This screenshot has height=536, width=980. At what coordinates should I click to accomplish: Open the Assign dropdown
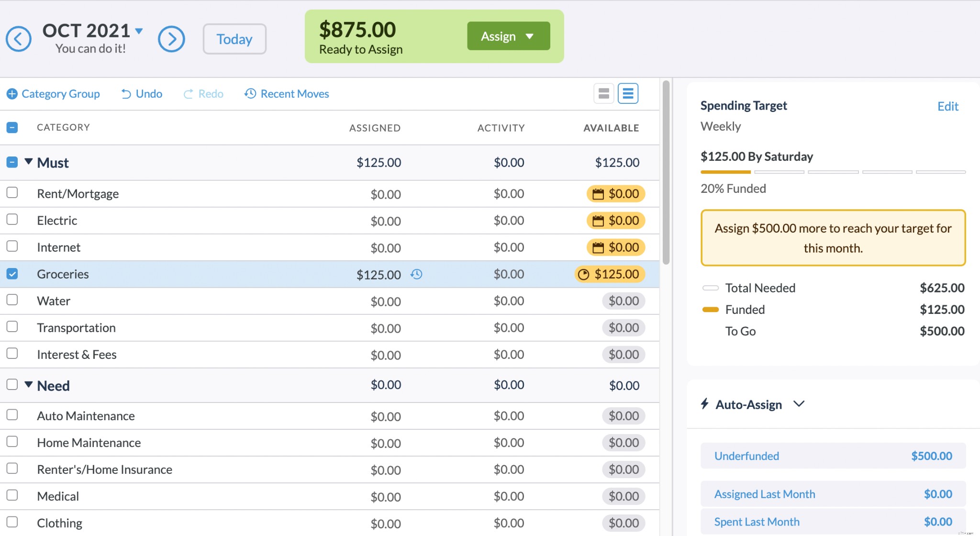click(508, 35)
